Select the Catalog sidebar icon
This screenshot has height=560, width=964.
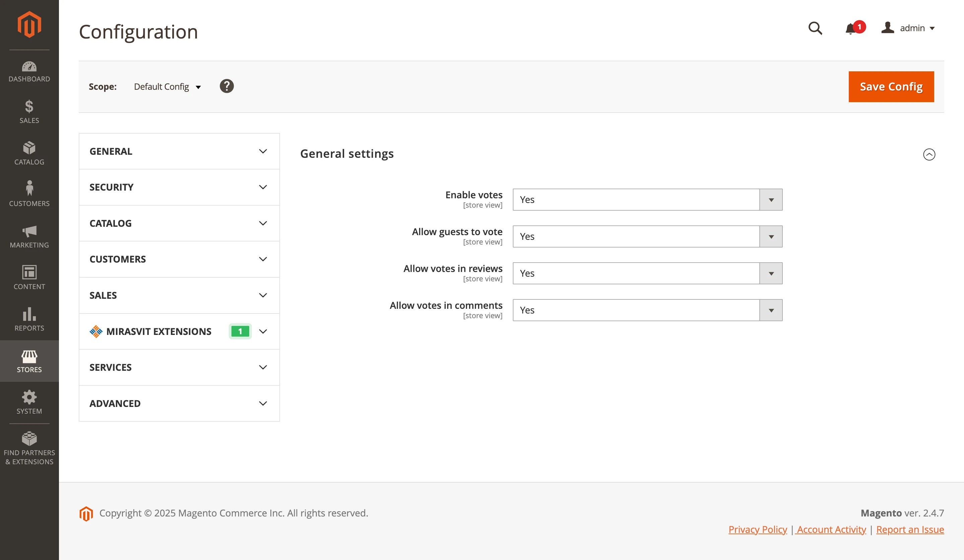[x=29, y=149]
